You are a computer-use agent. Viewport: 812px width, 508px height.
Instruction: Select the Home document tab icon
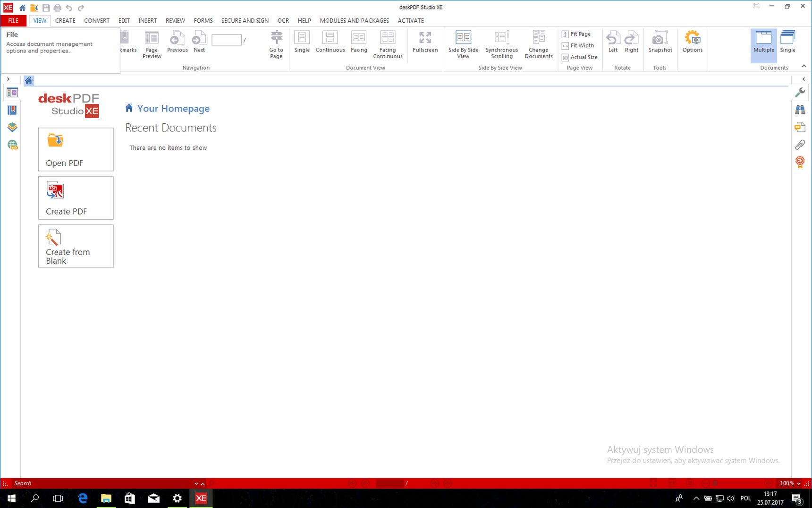point(29,80)
